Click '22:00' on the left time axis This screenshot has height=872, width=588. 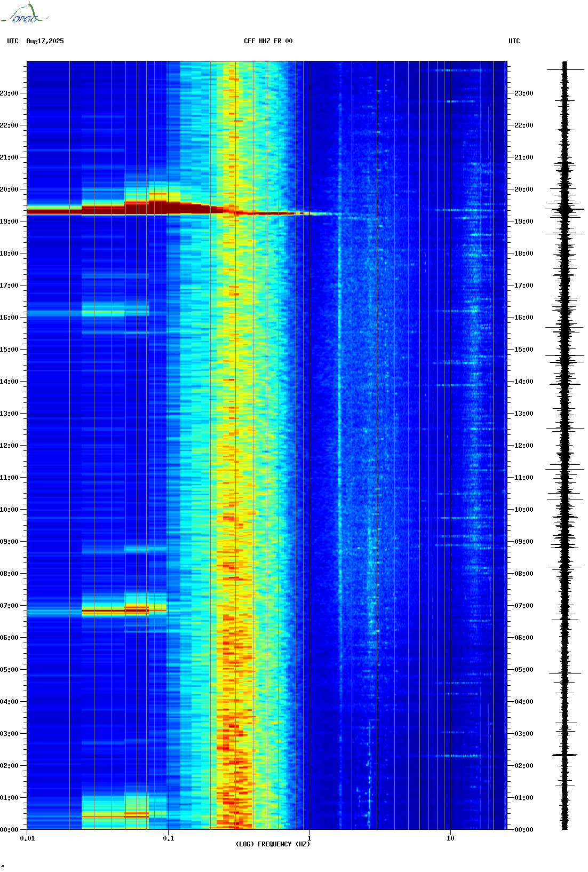(x=9, y=125)
